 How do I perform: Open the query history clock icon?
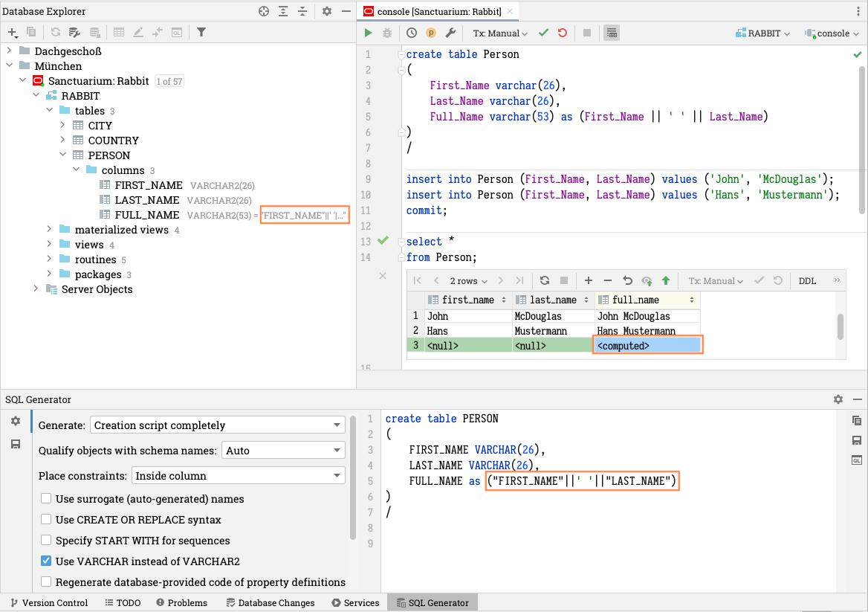[412, 33]
